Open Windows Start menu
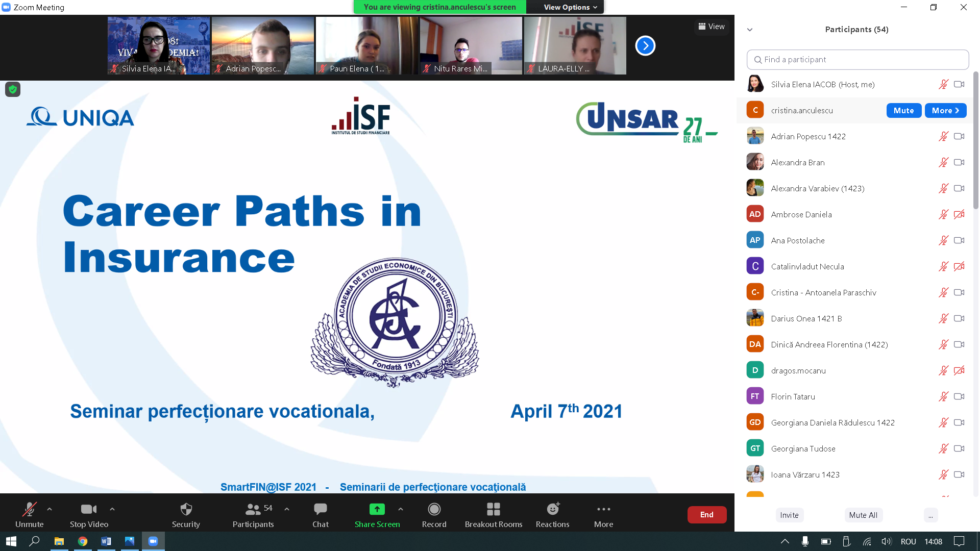 [x=11, y=541]
